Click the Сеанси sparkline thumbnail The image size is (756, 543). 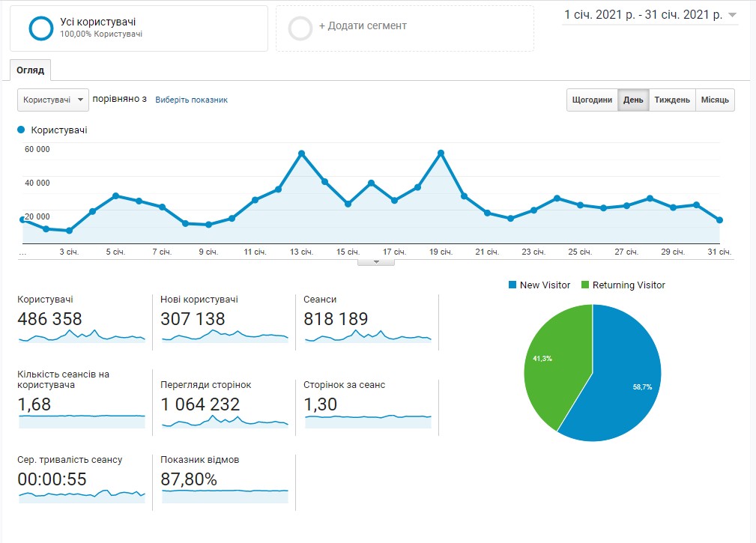[368, 336]
